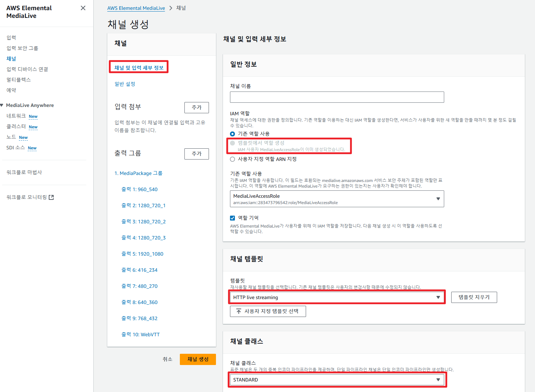Open HTTP live streaming template dropdown

coord(337,297)
